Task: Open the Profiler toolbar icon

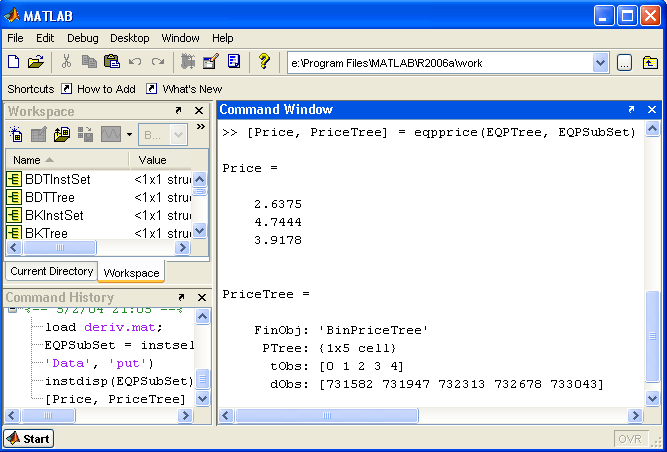Action: click(x=234, y=62)
